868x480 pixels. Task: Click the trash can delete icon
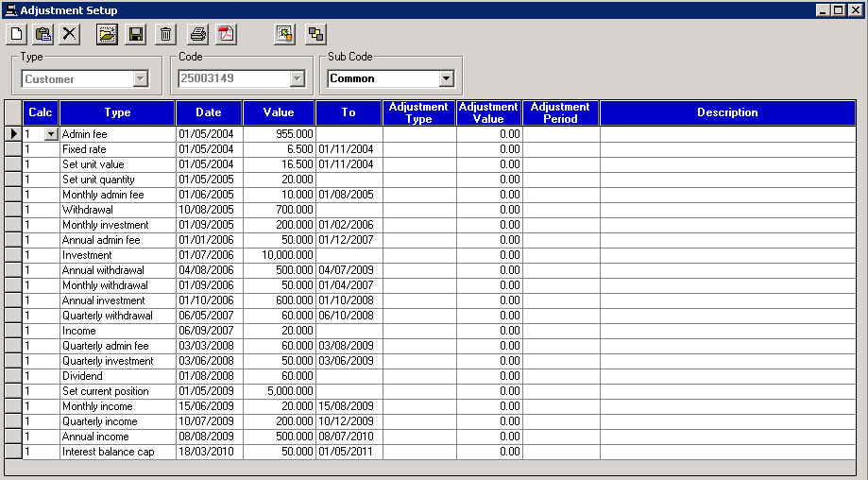[x=165, y=34]
